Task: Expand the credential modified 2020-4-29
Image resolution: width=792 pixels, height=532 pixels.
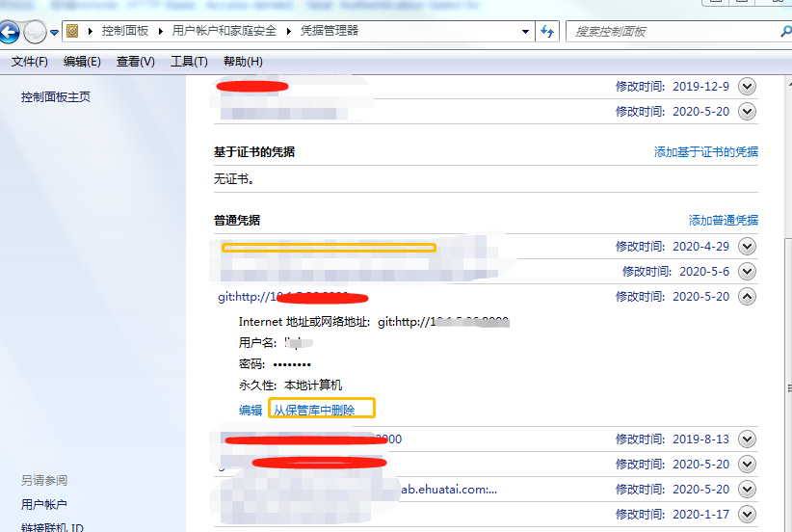Action: [x=747, y=247]
